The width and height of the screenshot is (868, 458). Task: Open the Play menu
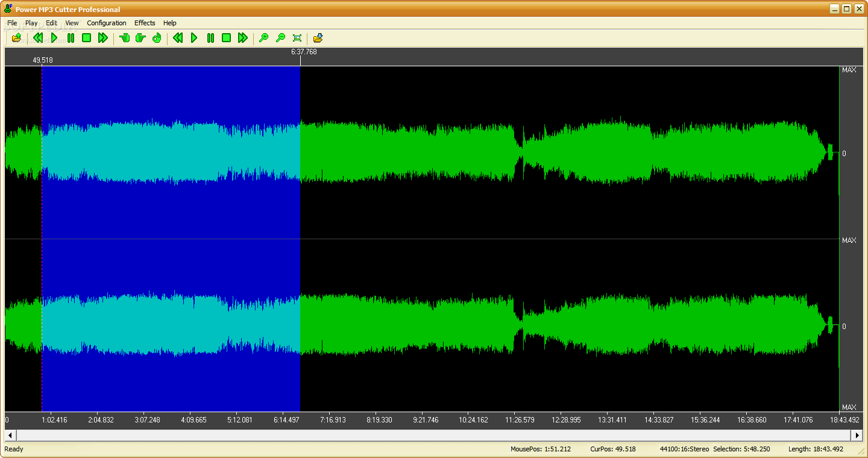point(31,23)
